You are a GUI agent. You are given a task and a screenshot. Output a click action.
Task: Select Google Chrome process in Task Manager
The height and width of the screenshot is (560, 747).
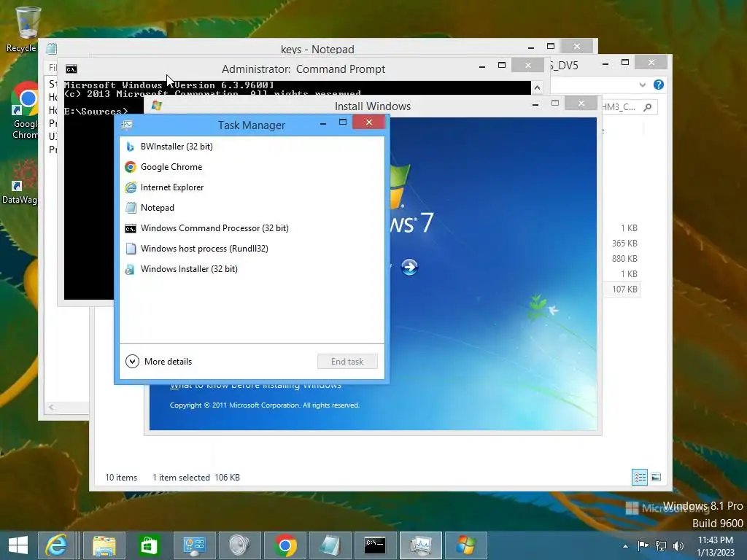tap(252, 167)
